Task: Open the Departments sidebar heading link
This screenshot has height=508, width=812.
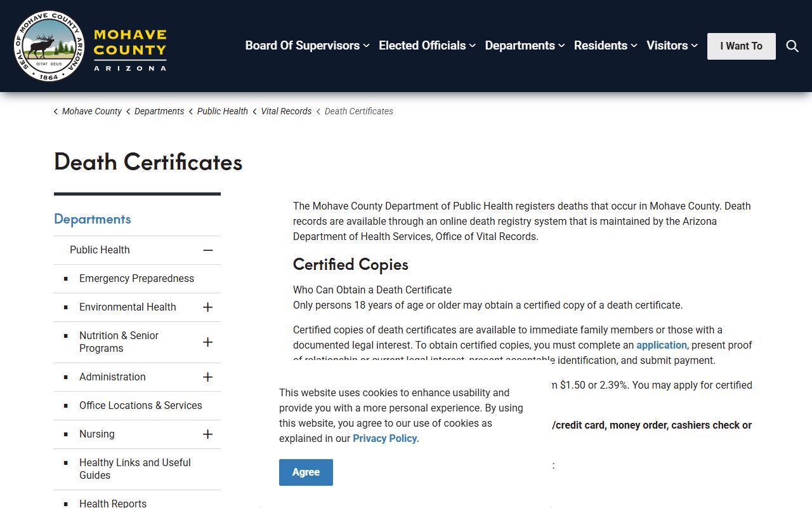Action: pyautogui.click(x=93, y=219)
